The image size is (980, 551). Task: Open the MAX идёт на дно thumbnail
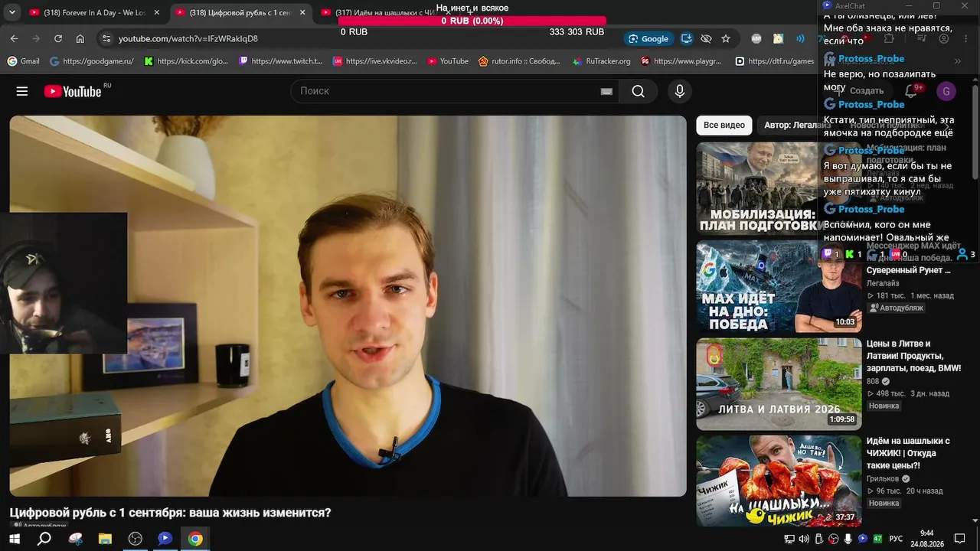(x=779, y=287)
